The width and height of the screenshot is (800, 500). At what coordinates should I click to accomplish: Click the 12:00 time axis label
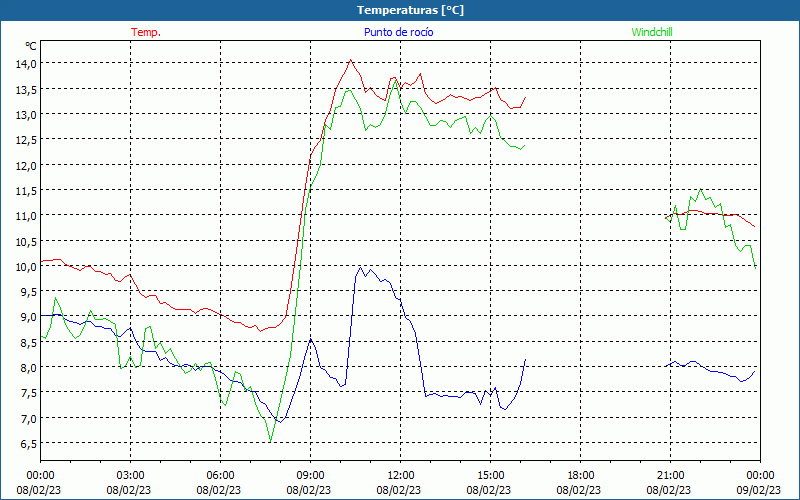(401, 476)
